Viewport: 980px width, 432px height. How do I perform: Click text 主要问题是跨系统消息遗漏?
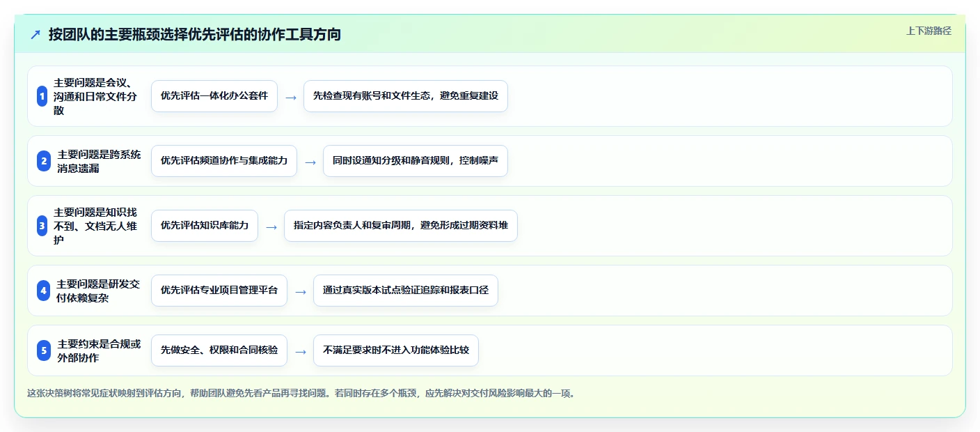coord(99,161)
